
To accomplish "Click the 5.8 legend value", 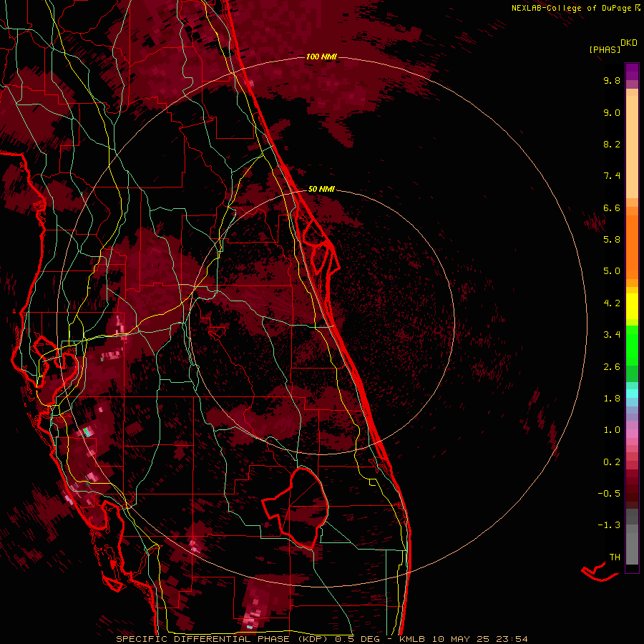I will pyautogui.click(x=612, y=240).
